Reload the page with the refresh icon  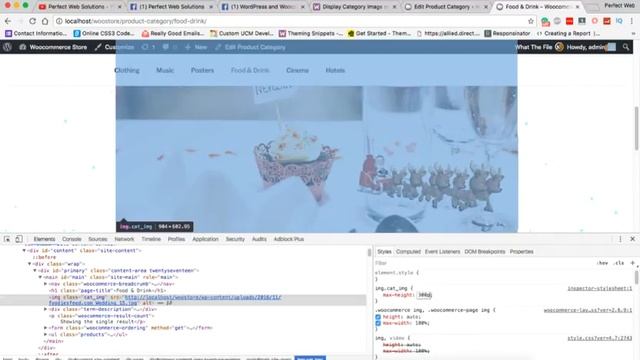pos(32,21)
